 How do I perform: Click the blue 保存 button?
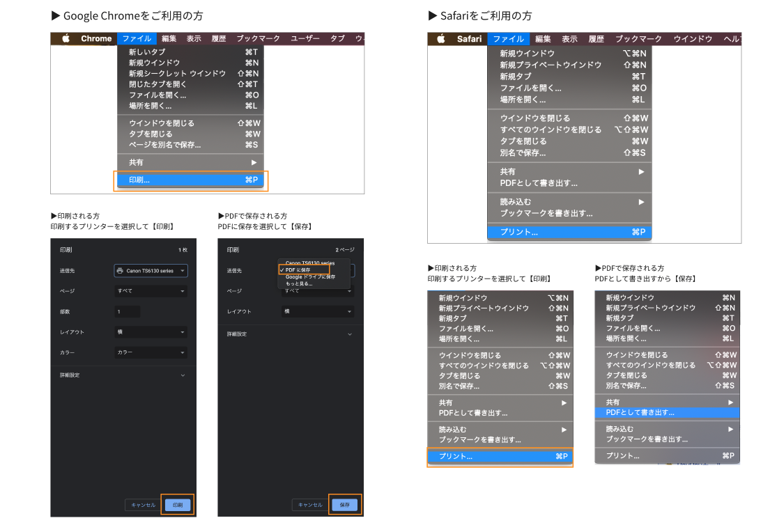(345, 505)
